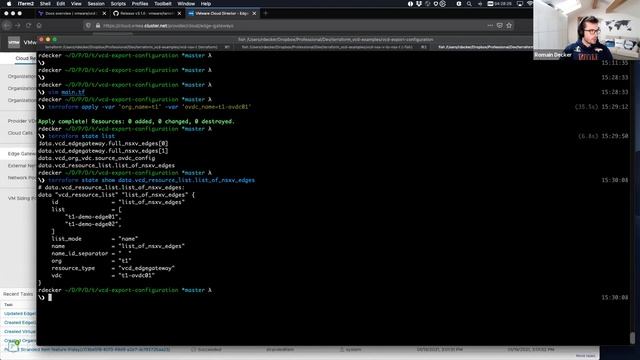Viewport: 640px width, 360px height.
Task: Open VM Sizing Policies sidebar item
Action: [x=22, y=198]
